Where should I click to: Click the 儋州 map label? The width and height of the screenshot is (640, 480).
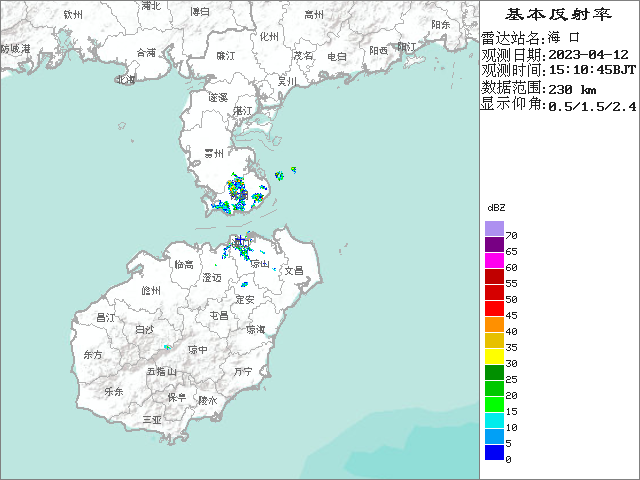pos(151,290)
